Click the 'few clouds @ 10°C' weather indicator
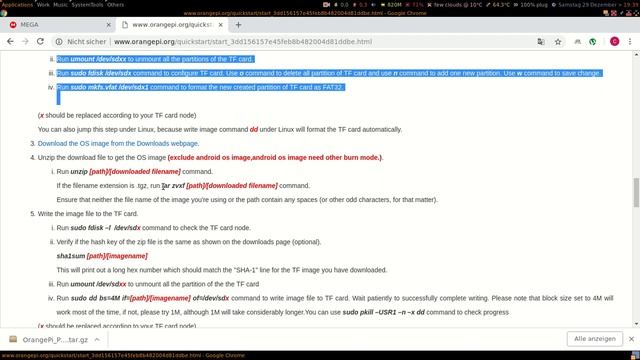 click(454, 4)
